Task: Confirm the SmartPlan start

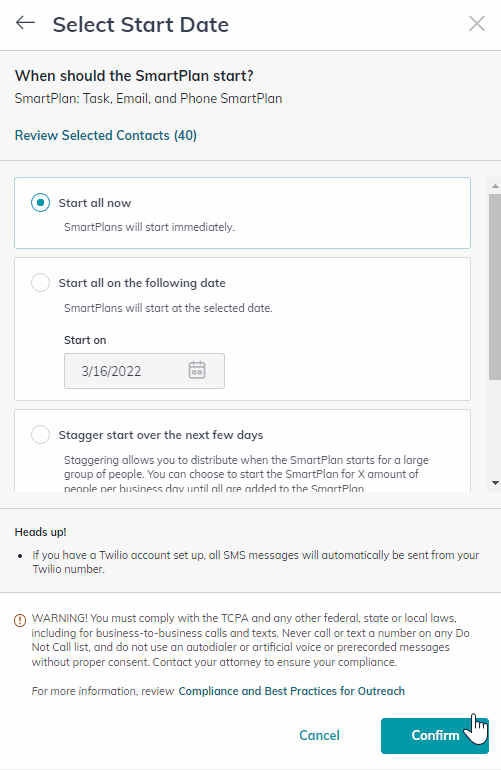Action: pyautogui.click(x=435, y=736)
